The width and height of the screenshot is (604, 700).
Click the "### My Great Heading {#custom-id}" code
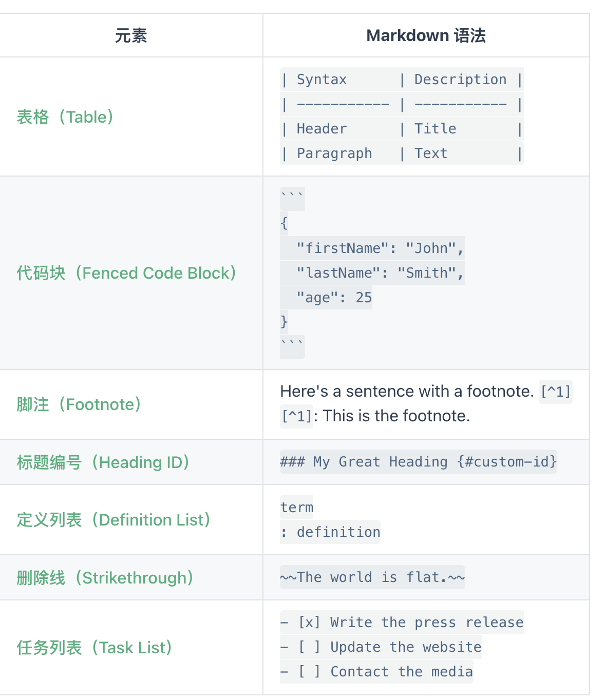tap(418, 462)
